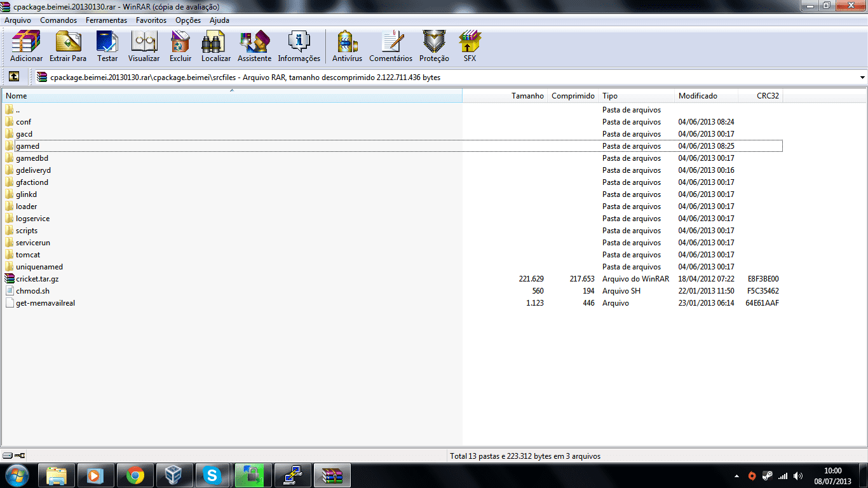Screen dimensions: 868x488
Task: Select the uniquenamed folder
Action: 392,267
